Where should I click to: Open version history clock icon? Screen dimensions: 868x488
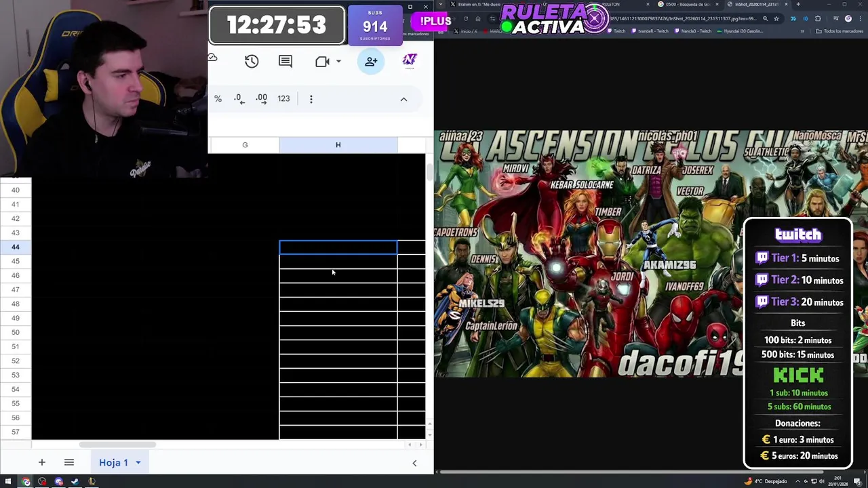(x=252, y=61)
